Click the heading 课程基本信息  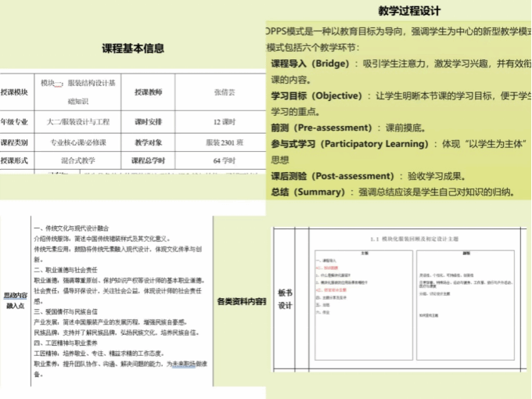coord(133,49)
